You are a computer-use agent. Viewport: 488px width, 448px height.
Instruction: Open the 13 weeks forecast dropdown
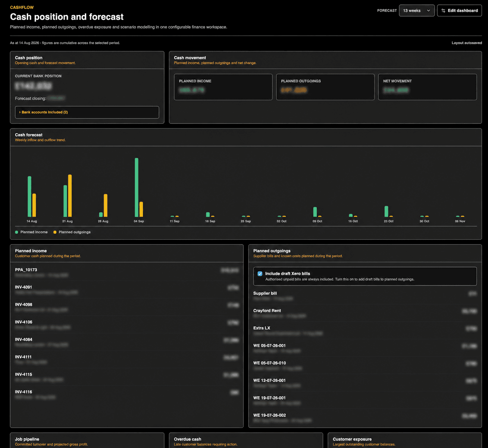(x=417, y=10)
